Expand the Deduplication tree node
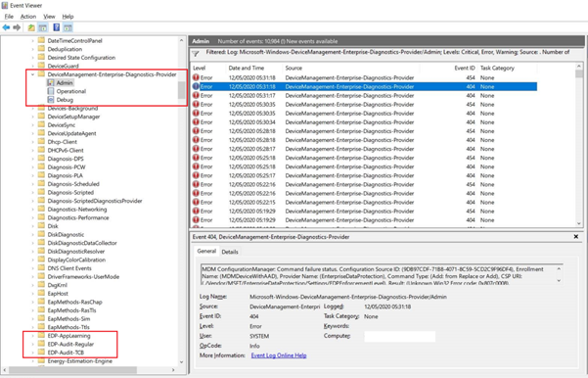Image resolution: width=588 pixels, height=378 pixels. [x=32, y=49]
